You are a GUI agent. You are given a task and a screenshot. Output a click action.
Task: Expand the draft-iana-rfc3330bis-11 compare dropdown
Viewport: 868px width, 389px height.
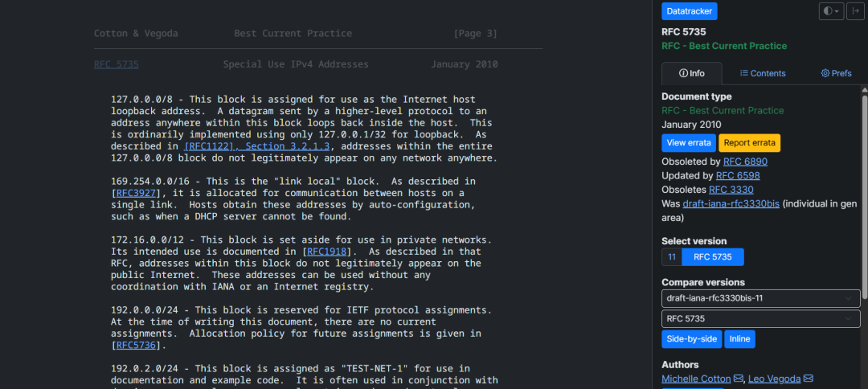(x=760, y=298)
